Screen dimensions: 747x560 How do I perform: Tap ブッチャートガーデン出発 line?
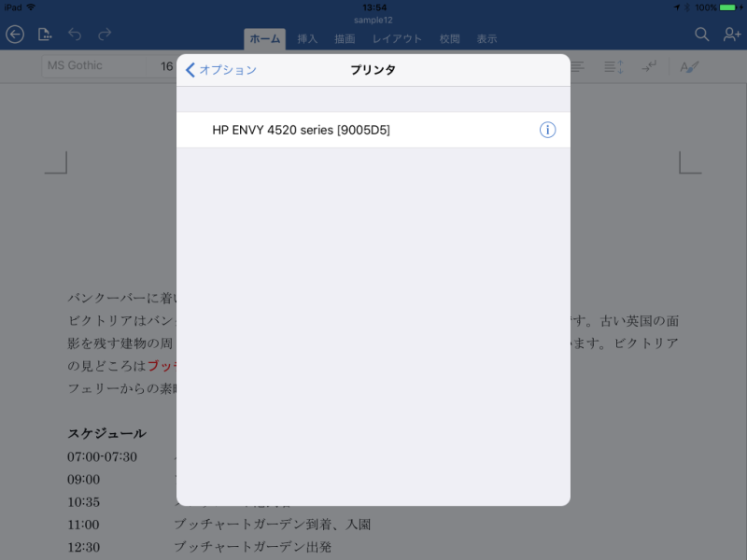[x=252, y=547]
